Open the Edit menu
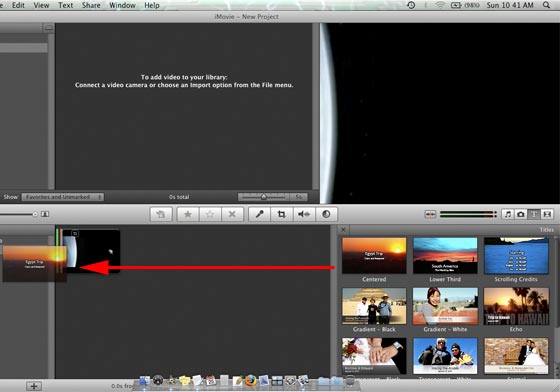Screen dimensions: 560x392 point(18,5)
